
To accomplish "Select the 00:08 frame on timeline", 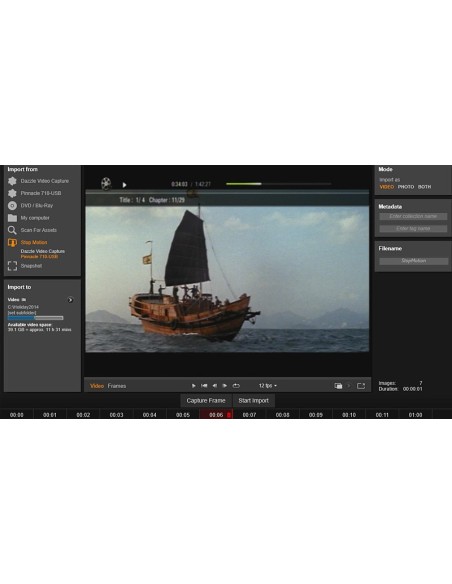I will coord(283,415).
